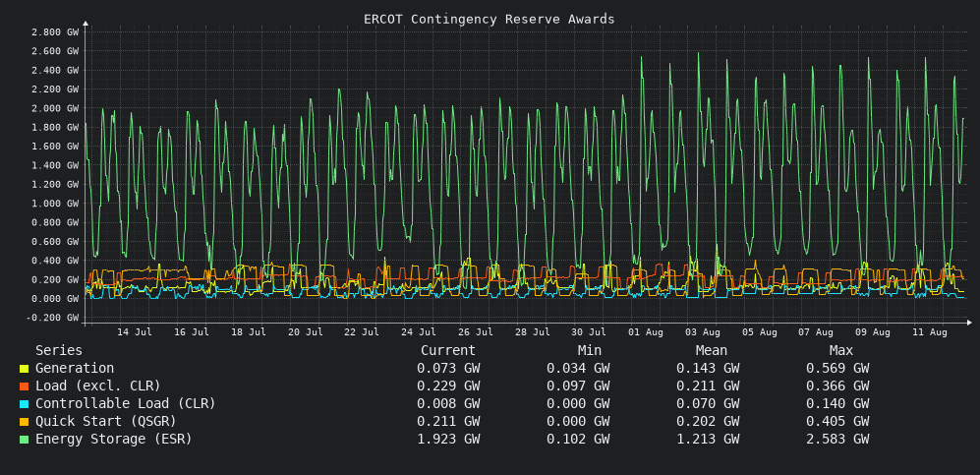Click the 11 Aug x-axis label
Screen dimensions: 980x475
click(930, 332)
